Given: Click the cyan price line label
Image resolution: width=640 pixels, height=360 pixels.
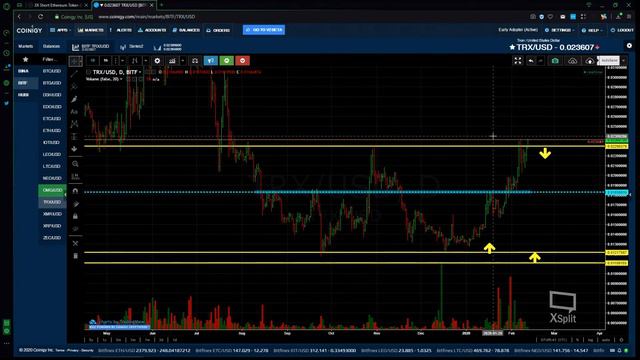Looking at the screenshot, I should pos(617,193).
